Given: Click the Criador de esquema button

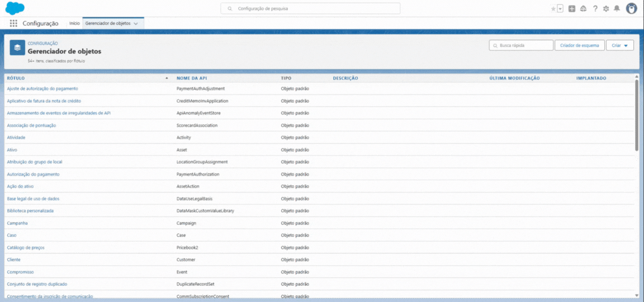Looking at the screenshot, I should coord(580,45).
